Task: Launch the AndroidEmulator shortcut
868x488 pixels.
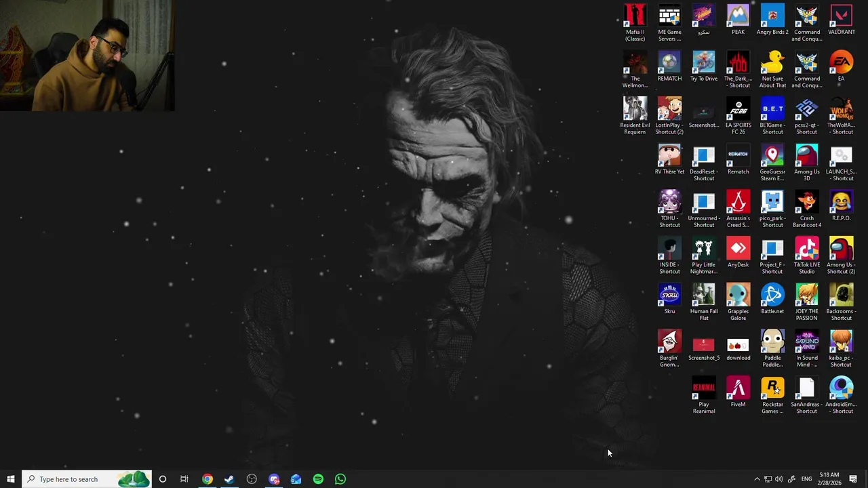Action: click(x=841, y=394)
